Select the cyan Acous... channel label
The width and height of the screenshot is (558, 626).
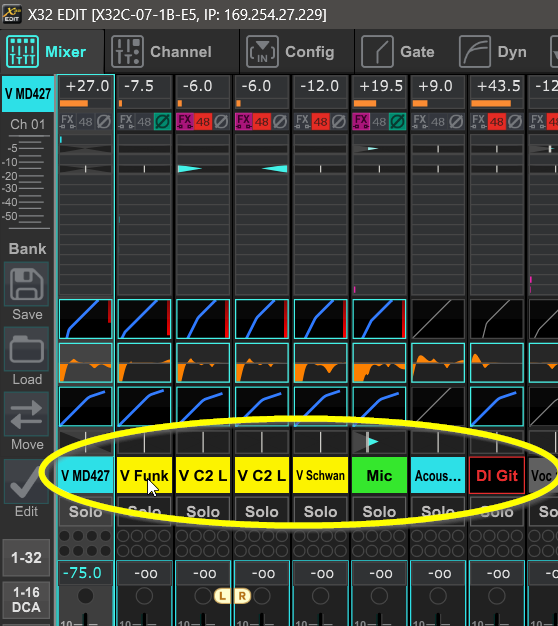coord(438,475)
